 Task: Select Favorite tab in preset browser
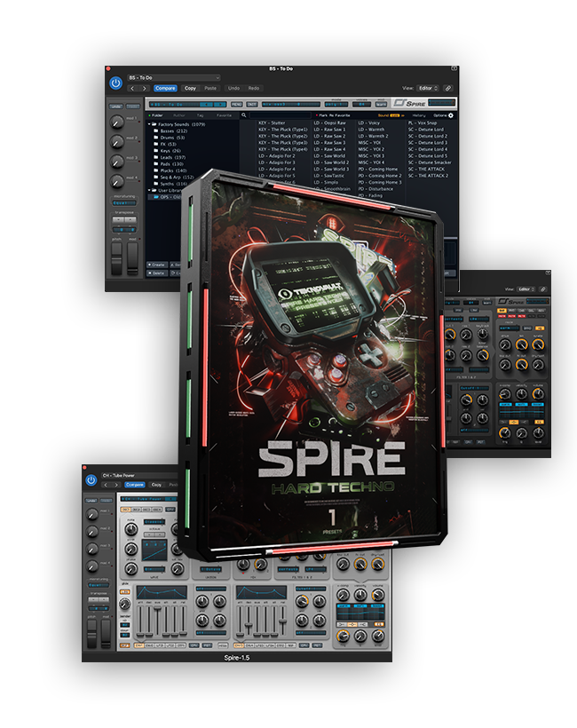(x=225, y=115)
